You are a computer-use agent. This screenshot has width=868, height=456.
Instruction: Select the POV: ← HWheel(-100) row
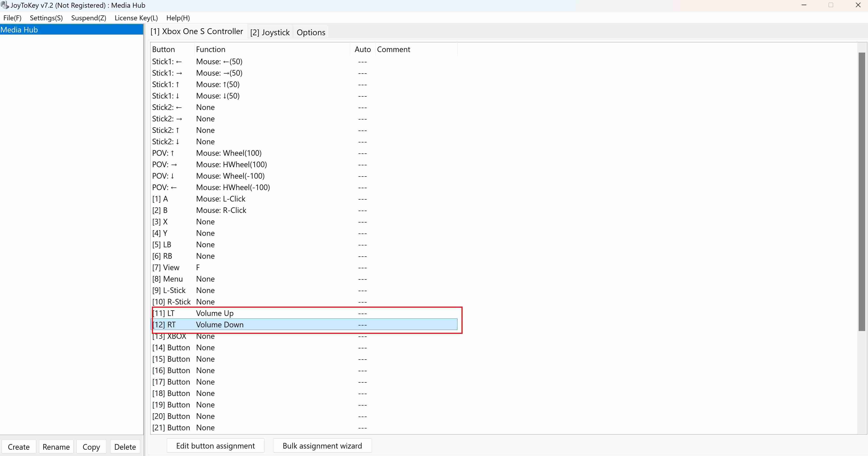[x=304, y=187]
